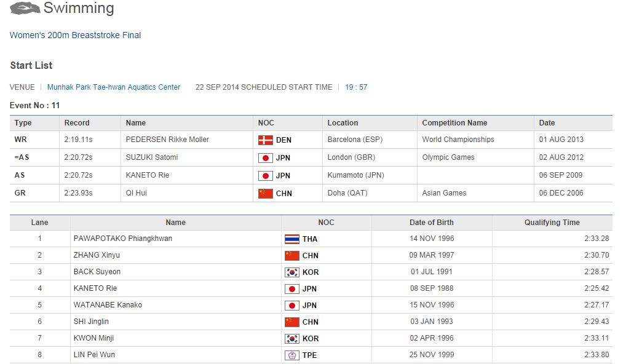The height and width of the screenshot is (364, 626).
Task: Select the name PEDERSEN Rikke Moller
Action: coord(167,140)
